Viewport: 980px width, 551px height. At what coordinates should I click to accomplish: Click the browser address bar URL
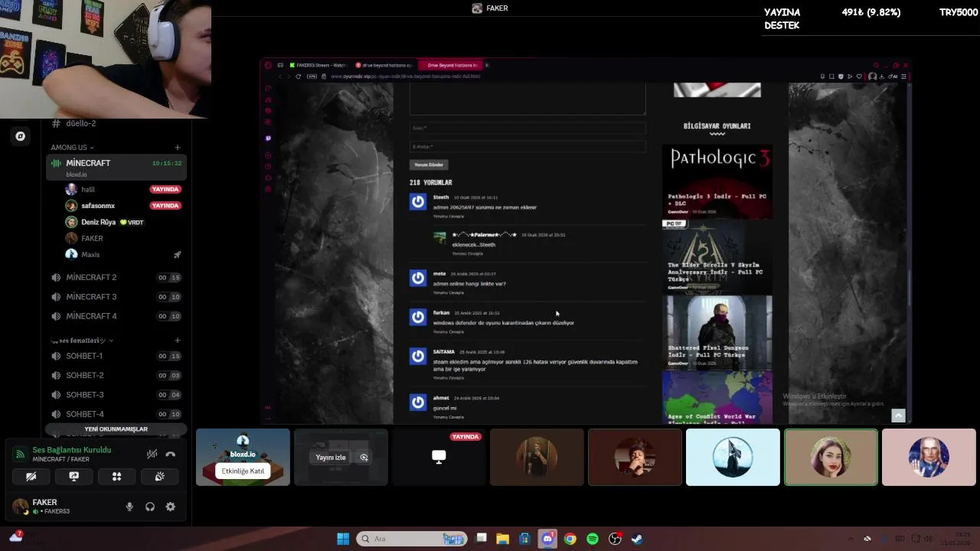[x=406, y=76]
